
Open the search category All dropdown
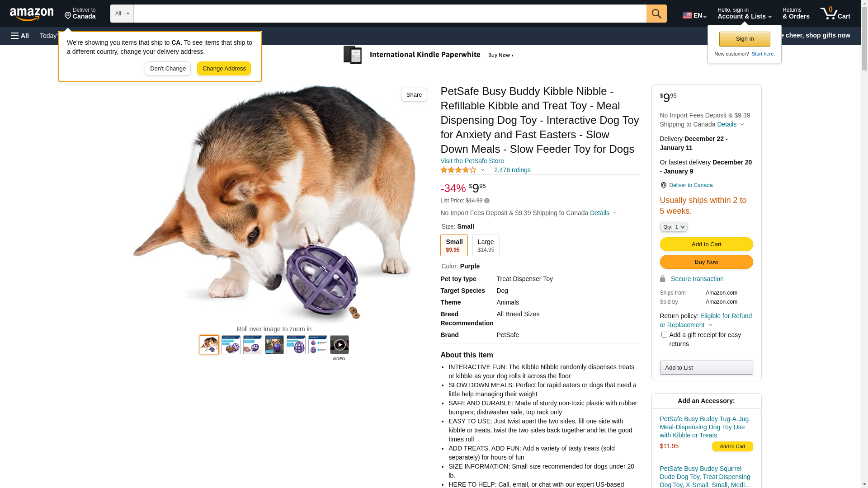click(x=122, y=14)
